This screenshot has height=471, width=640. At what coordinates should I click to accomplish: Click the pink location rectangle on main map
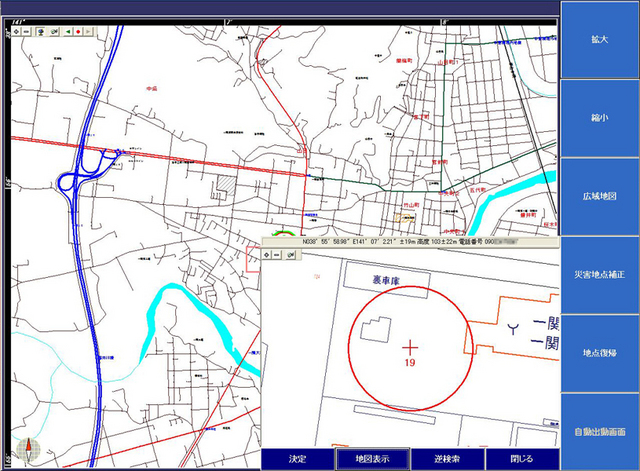[x=253, y=259]
